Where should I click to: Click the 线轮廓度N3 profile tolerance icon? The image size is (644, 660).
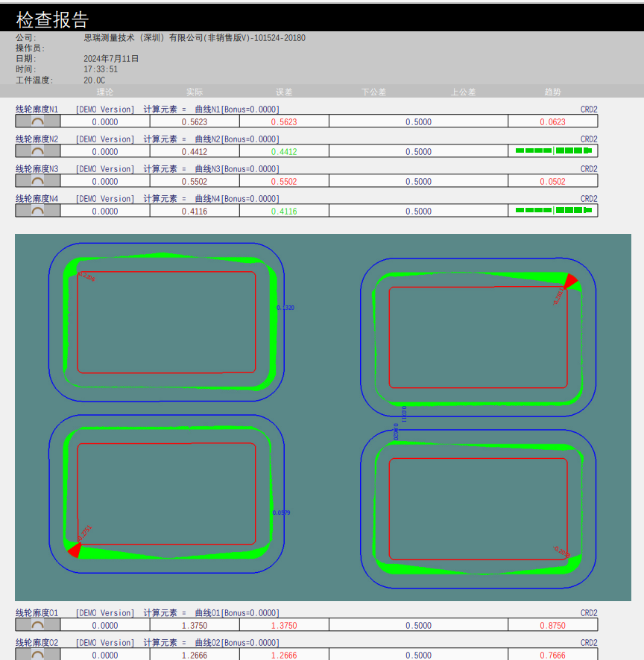coord(37,181)
